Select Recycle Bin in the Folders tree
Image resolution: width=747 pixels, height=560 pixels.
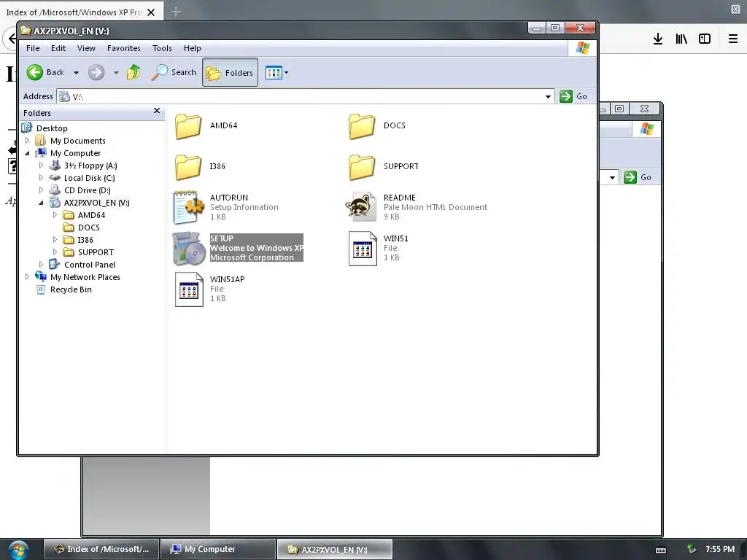pyautogui.click(x=71, y=289)
